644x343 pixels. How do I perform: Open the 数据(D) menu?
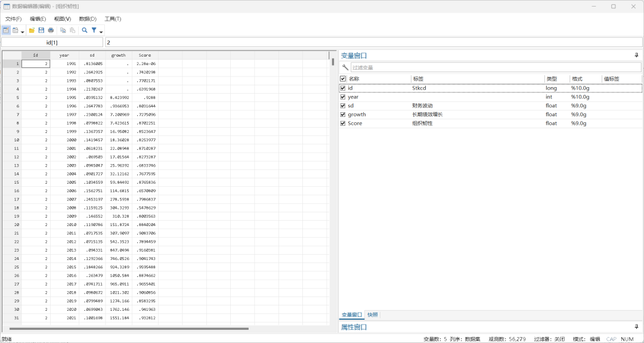88,19
